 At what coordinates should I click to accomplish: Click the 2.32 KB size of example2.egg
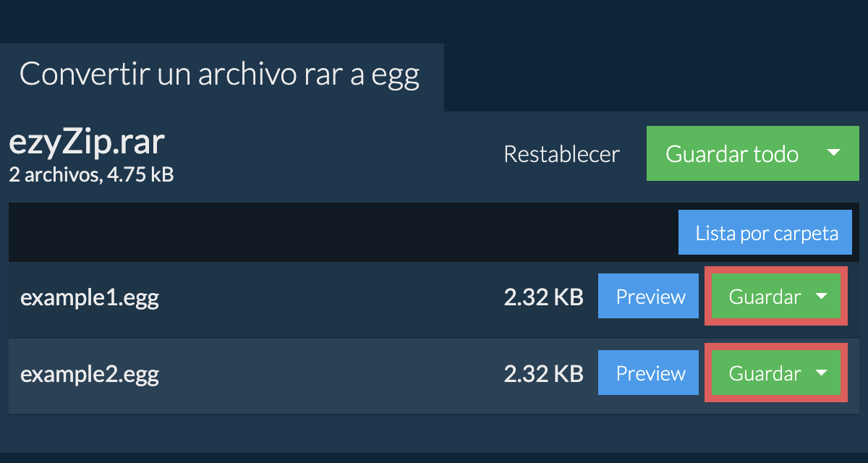pyautogui.click(x=543, y=374)
